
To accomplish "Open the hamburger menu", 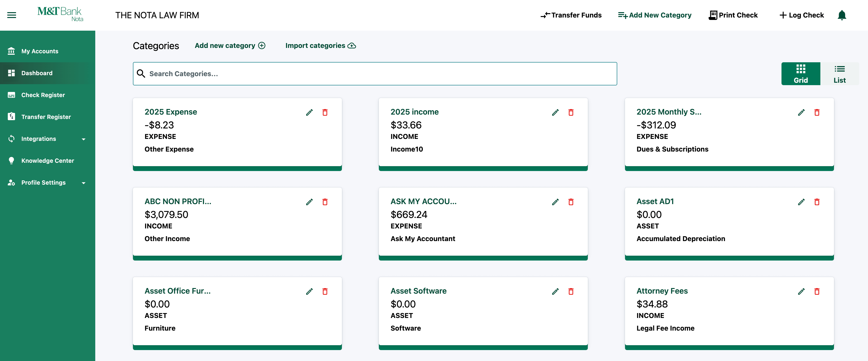I will click(x=12, y=15).
